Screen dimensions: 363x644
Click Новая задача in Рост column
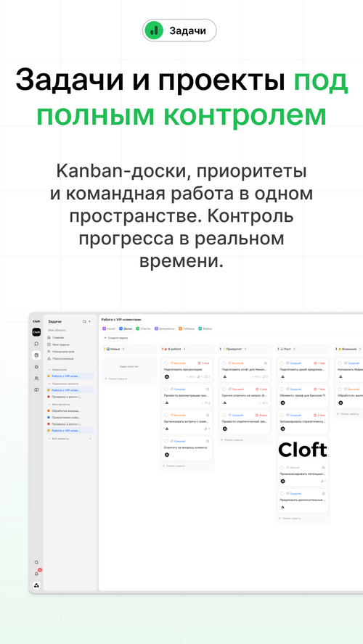(290, 519)
